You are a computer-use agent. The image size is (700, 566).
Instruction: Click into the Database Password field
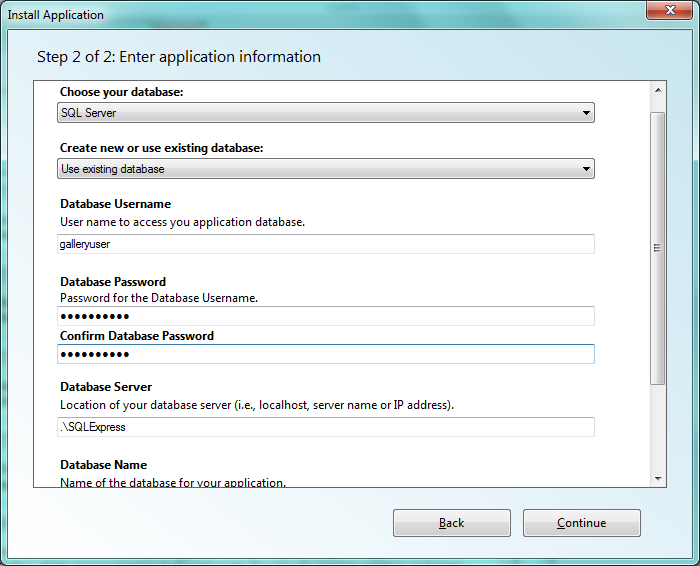[325, 316]
